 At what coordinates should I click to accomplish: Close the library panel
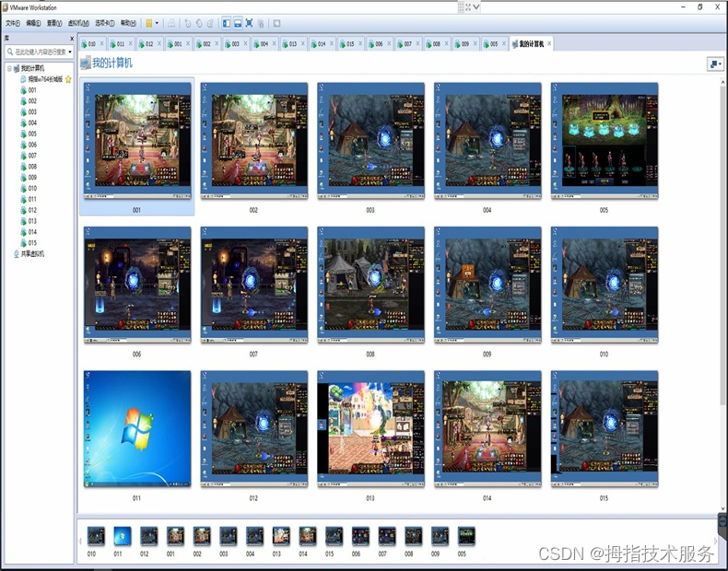[x=72, y=39]
